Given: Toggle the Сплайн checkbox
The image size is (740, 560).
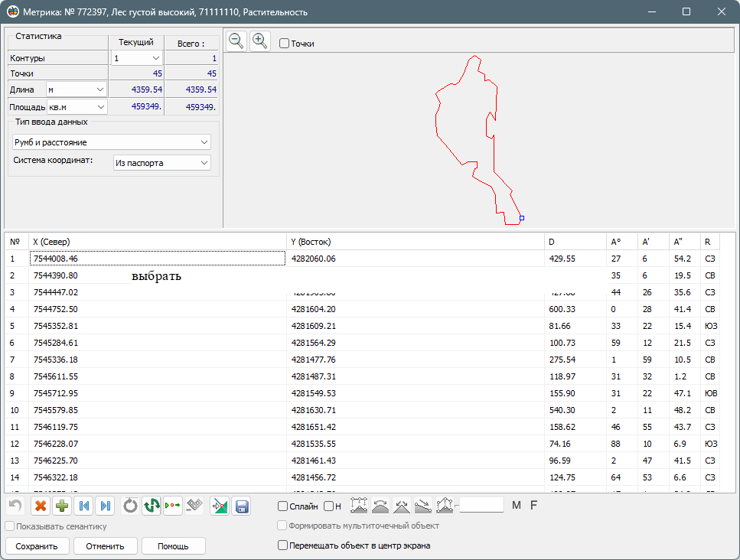Looking at the screenshot, I should [283, 506].
